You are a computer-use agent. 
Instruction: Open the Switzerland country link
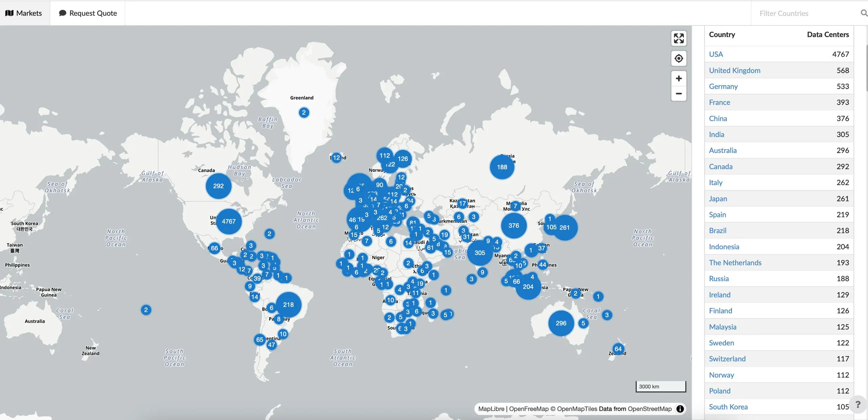coord(727,359)
